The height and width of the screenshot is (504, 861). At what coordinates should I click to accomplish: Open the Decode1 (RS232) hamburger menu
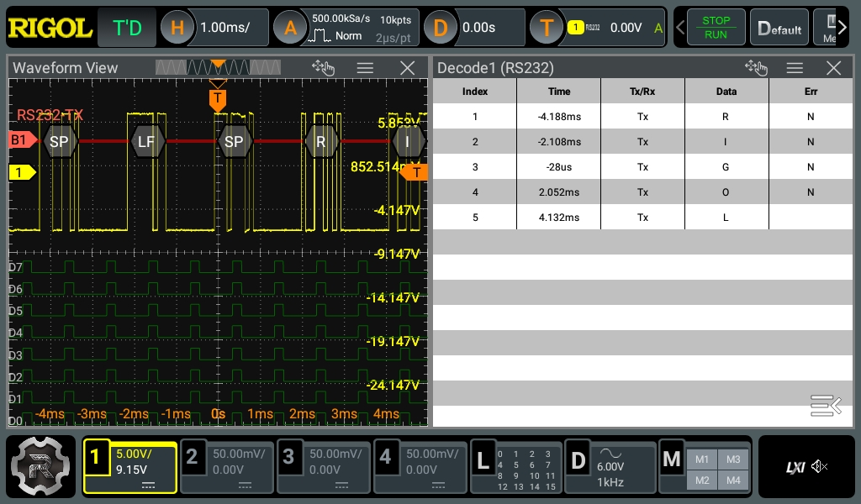795,68
